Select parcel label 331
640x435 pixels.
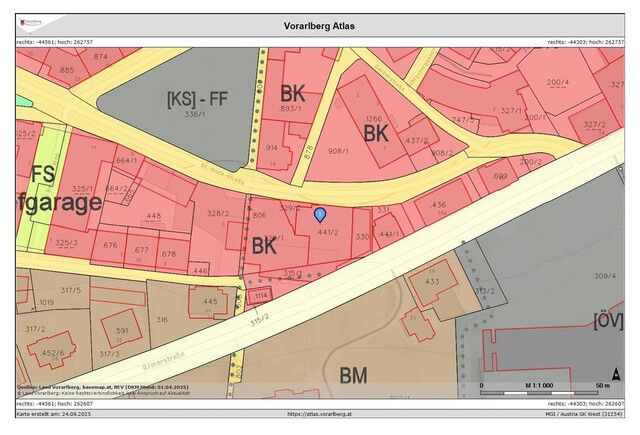click(383, 210)
